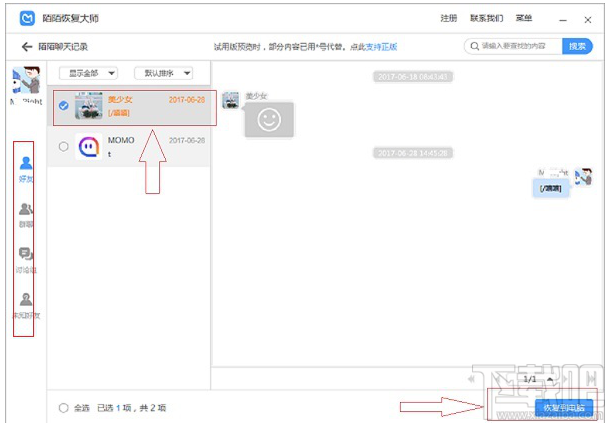Open the 菜单 menu in the title bar
This screenshot has width=612, height=425.
click(524, 18)
